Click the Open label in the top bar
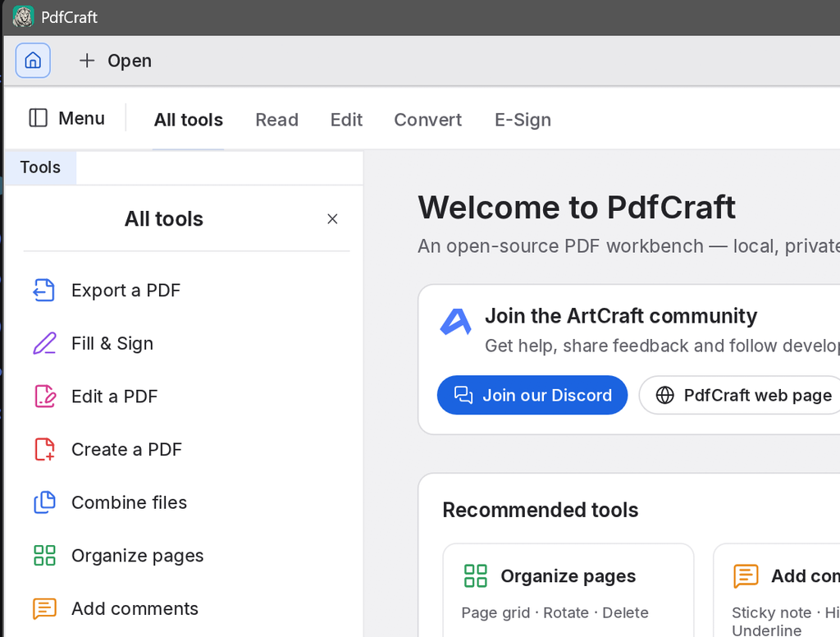 (130, 61)
